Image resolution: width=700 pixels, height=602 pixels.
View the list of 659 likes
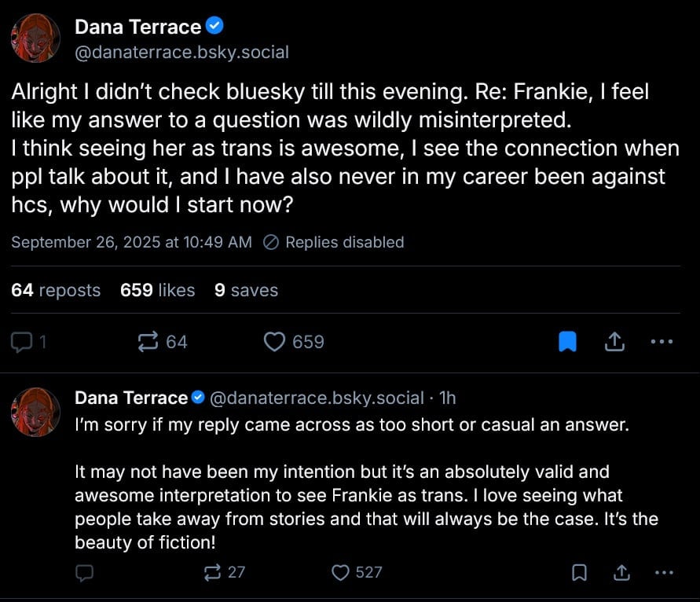157,290
